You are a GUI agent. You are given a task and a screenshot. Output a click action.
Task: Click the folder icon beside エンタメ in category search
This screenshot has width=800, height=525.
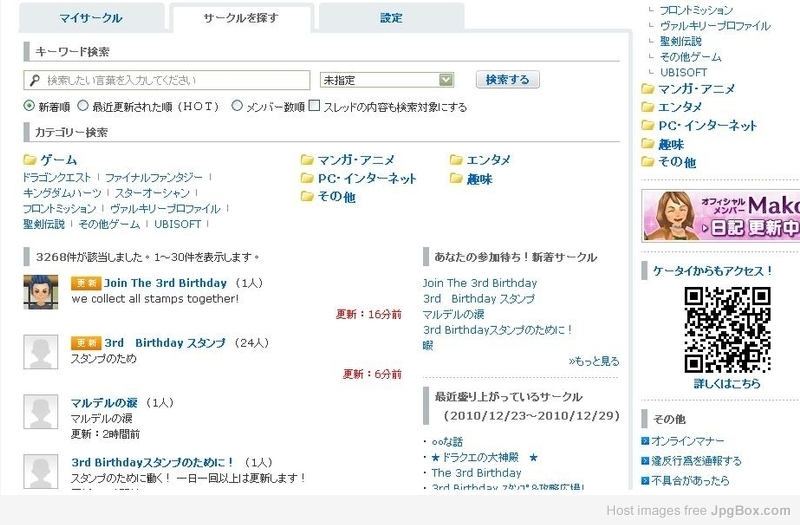click(456, 160)
